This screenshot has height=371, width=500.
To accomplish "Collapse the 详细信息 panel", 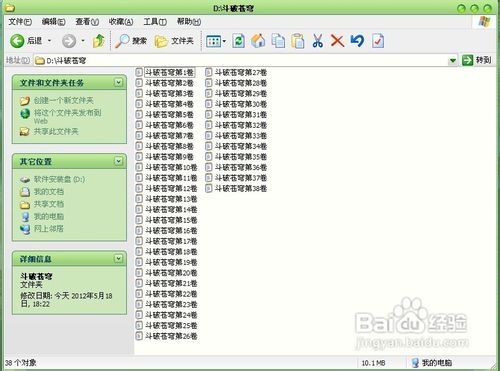I will point(118,258).
